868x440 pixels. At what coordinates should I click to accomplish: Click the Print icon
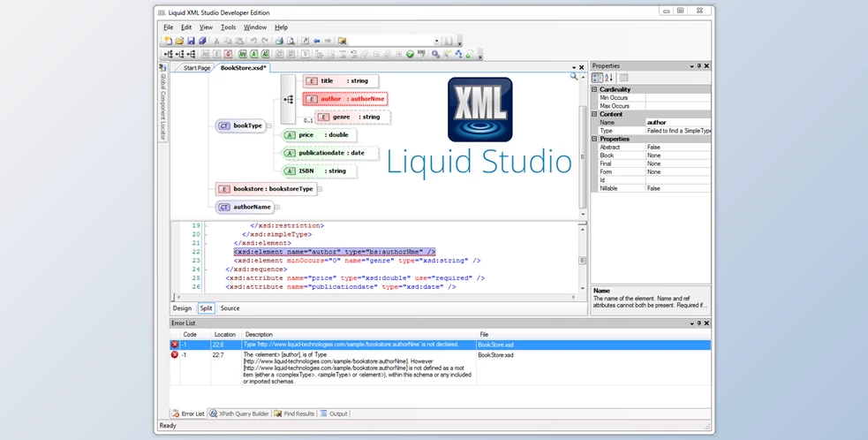pyautogui.click(x=279, y=41)
